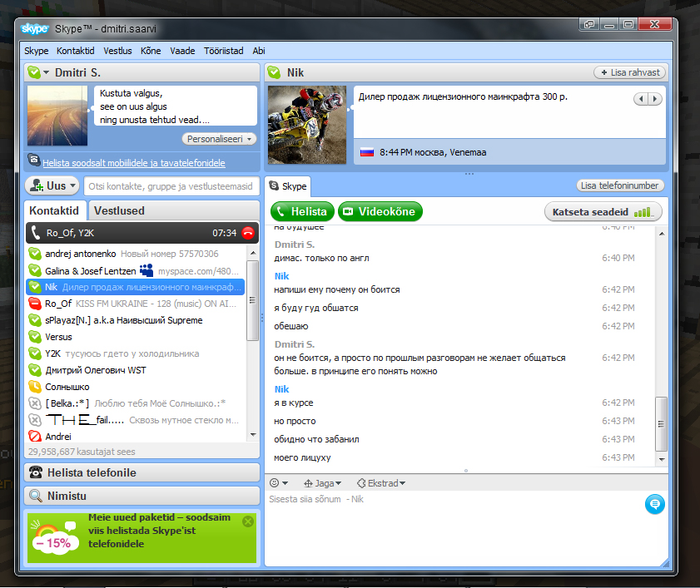Show previous mood message with left arrow
The image size is (700, 588).
click(641, 99)
